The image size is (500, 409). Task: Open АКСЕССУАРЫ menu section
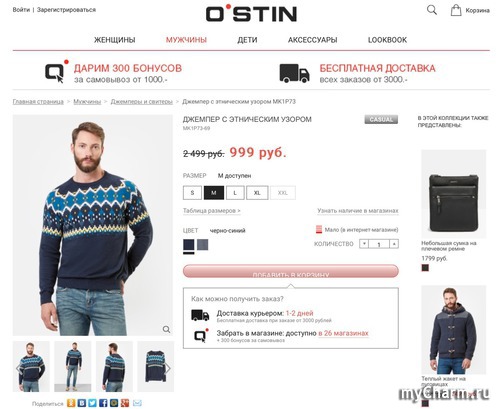click(x=312, y=40)
